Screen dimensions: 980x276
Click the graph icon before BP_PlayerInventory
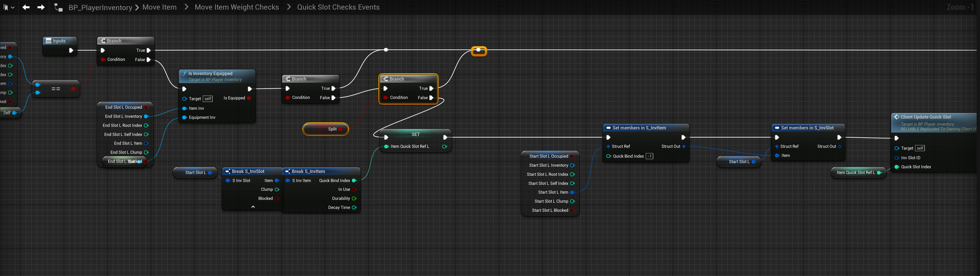pos(58,7)
